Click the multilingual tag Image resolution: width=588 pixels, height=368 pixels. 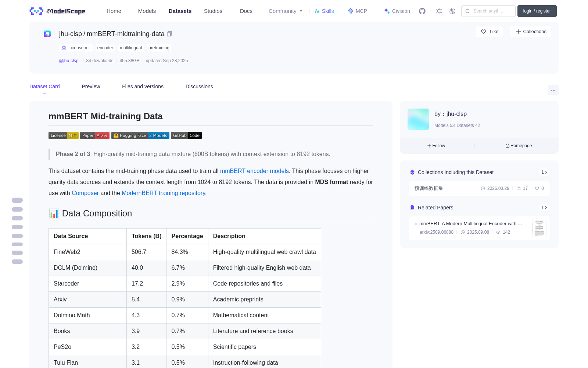pos(131,48)
